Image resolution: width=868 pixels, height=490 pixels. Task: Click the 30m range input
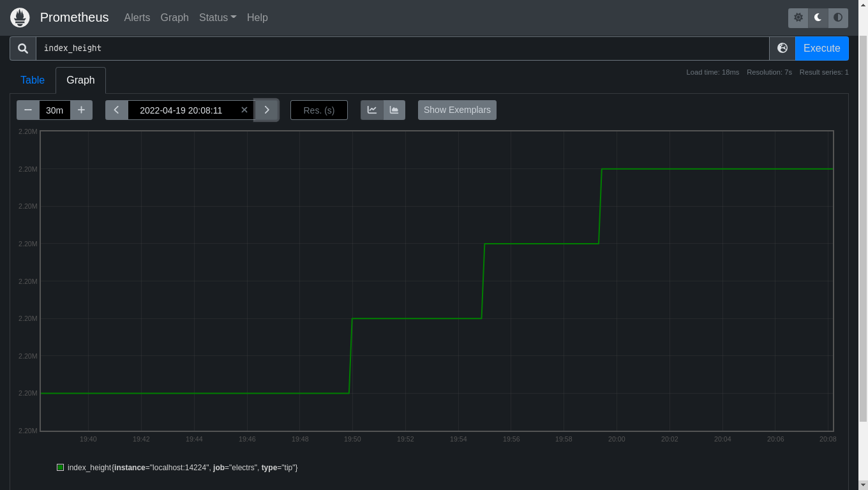(x=55, y=110)
